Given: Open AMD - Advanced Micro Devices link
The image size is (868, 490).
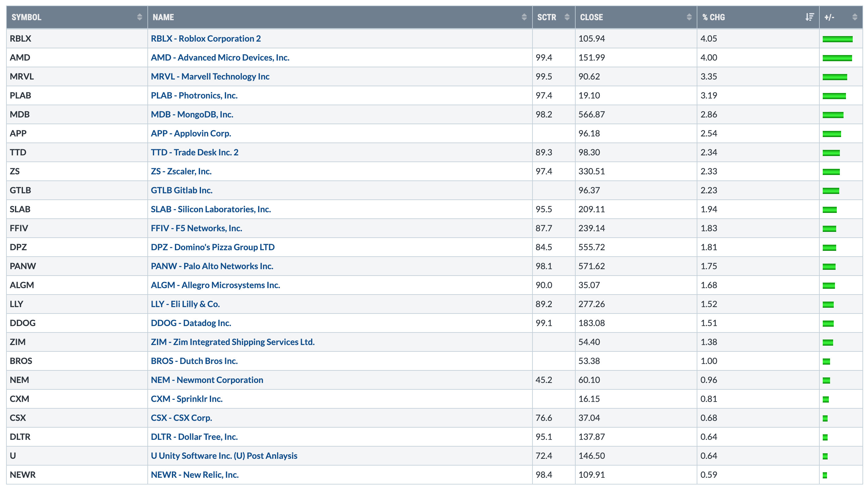Looking at the screenshot, I should click(220, 58).
